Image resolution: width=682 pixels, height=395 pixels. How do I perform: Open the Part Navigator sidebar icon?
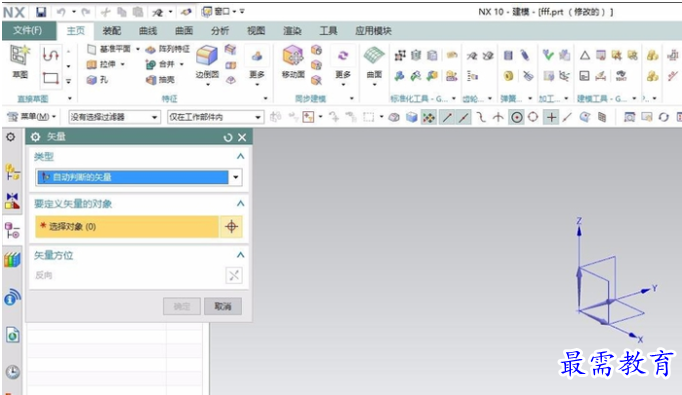click(12, 231)
